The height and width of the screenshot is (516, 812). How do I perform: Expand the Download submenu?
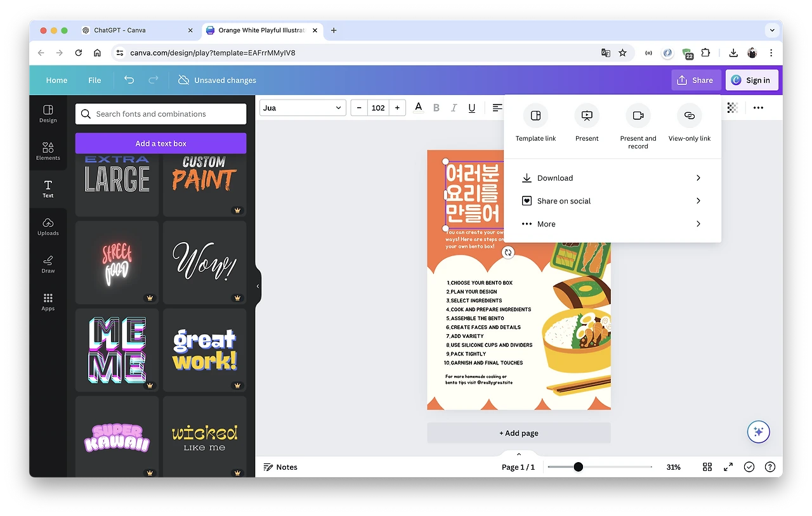(x=612, y=178)
